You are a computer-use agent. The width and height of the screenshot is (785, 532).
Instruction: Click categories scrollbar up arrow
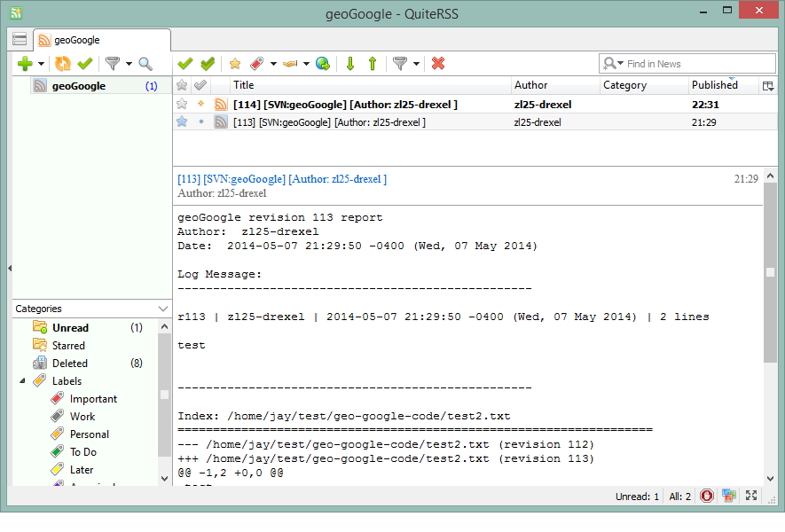(164, 326)
